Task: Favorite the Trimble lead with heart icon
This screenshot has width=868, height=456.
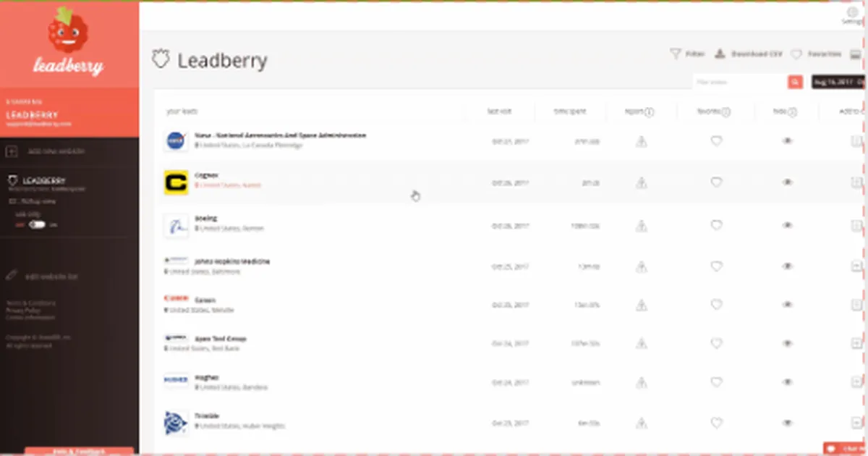Action: coord(716,423)
